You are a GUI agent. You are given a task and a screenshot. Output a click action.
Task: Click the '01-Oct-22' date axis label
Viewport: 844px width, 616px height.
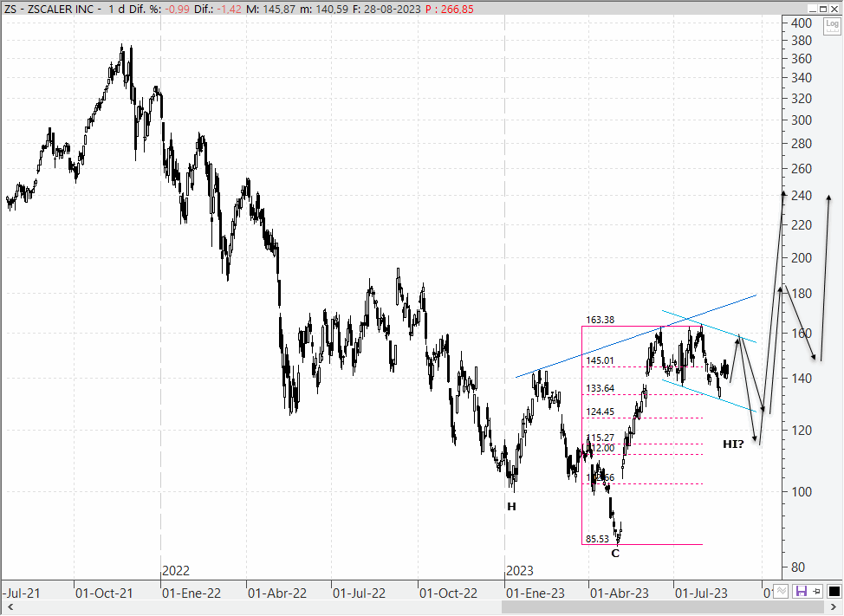[x=448, y=593]
